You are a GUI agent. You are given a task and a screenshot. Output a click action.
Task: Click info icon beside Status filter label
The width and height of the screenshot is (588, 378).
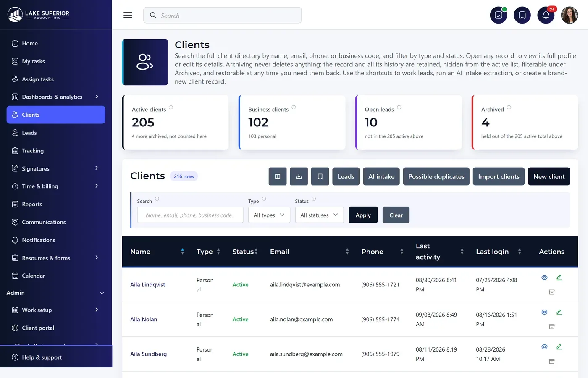click(x=314, y=199)
